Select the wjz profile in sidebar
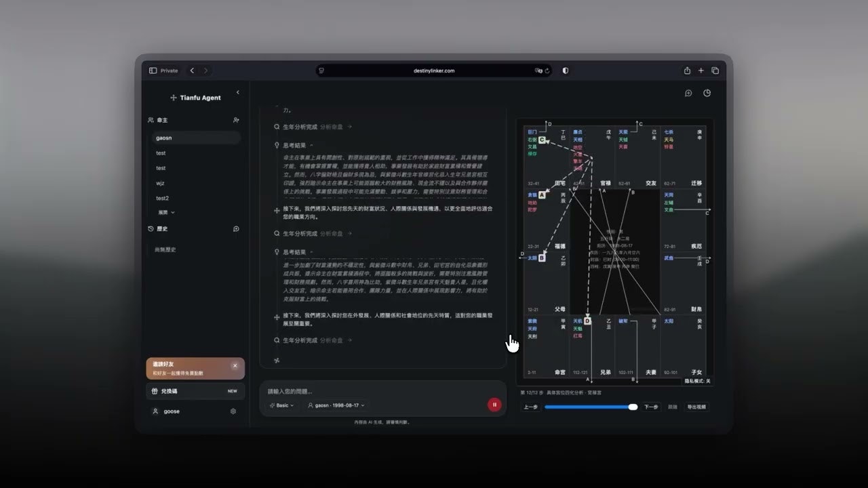 point(161,183)
